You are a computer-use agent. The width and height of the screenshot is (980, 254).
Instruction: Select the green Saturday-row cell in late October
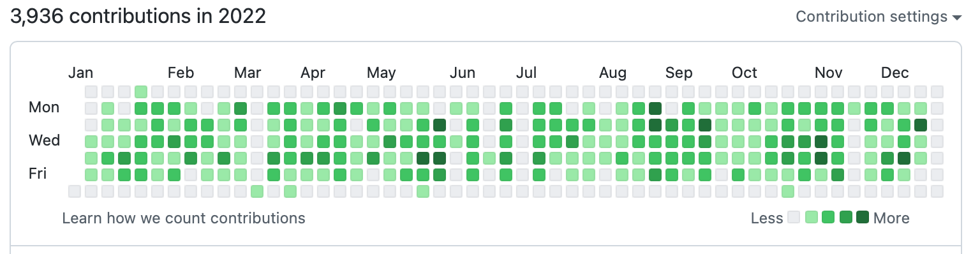coord(788,191)
